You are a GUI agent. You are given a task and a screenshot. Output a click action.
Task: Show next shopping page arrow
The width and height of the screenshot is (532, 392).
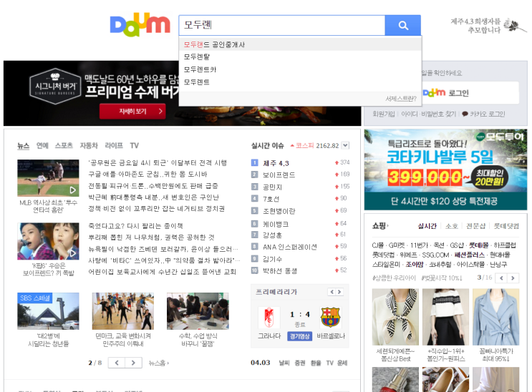[x=513, y=278]
